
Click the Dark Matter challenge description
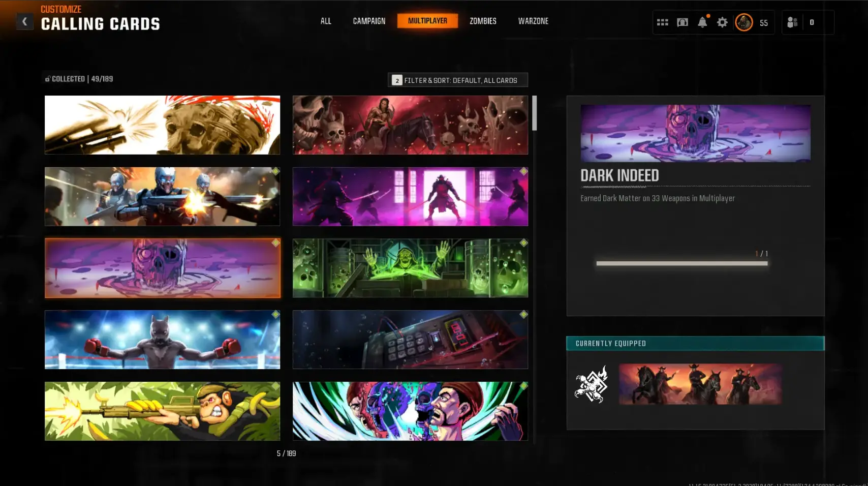coord(658,198)
